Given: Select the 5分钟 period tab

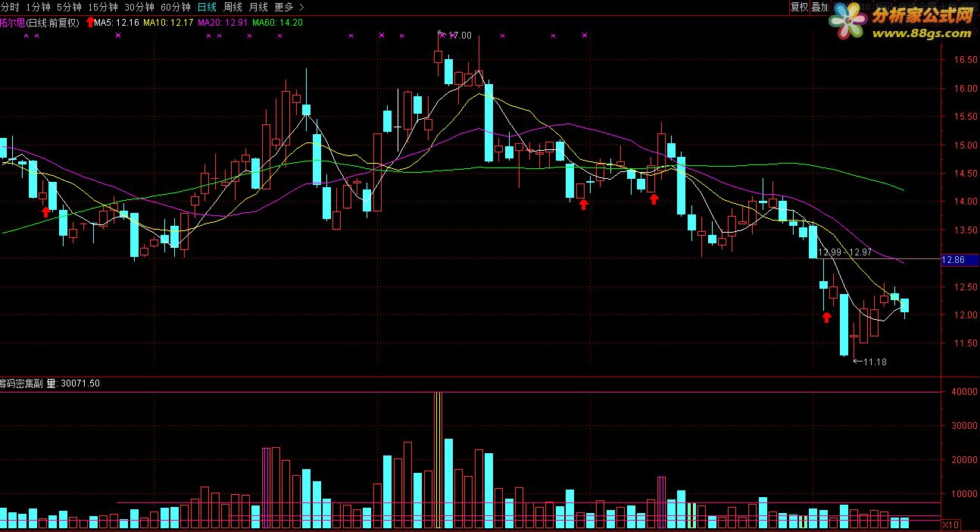Looking at the screenshot, I should click(69, 7).
